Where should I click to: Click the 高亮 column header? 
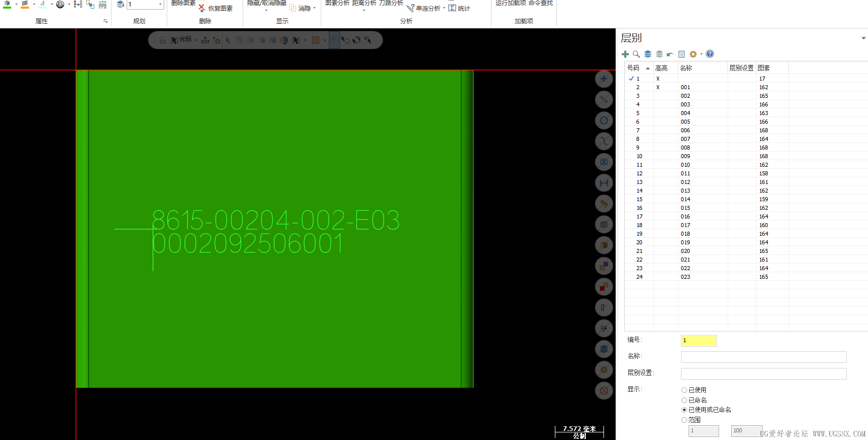(666, 68)
